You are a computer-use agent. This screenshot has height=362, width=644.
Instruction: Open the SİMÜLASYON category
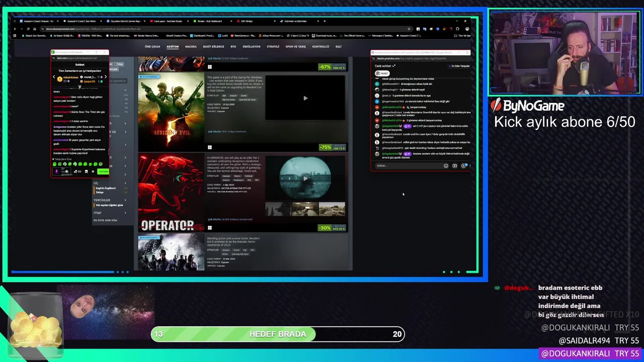pos(252,46)
